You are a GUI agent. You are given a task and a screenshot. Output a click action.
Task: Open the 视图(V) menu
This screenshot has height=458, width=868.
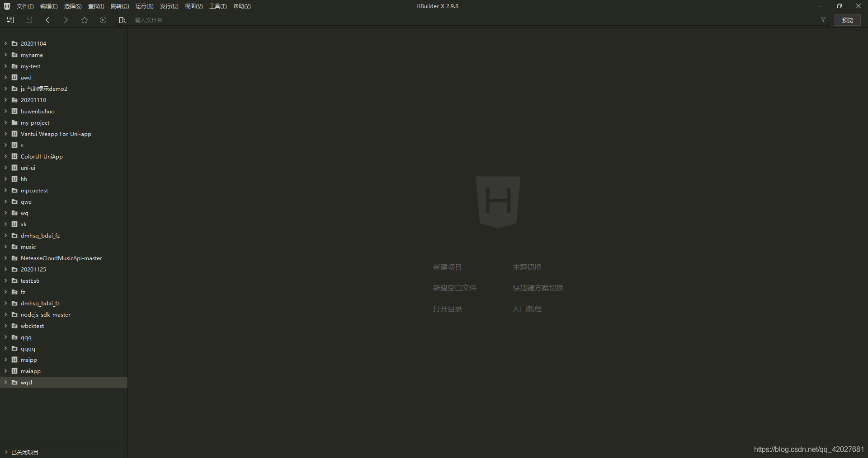(193, 6)
